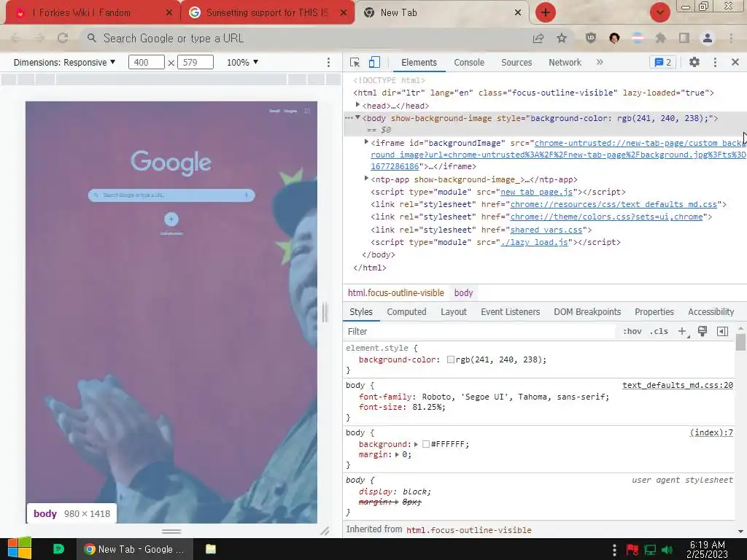
Task: Open the ./lazy_load.js link
Action: click(535, 242)
